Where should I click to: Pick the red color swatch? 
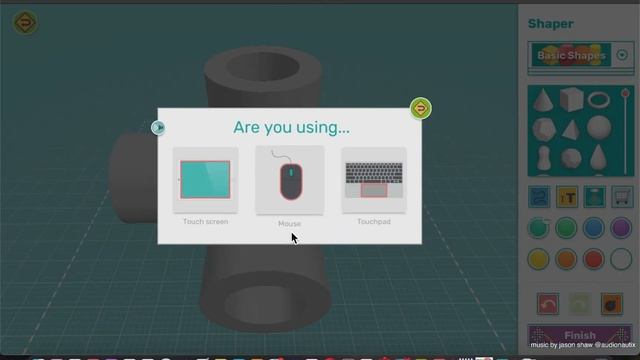pos(593,259)
